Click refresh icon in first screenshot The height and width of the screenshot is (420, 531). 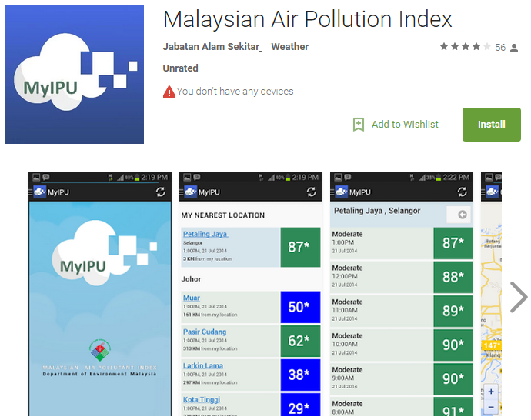(x=161, y=192)
